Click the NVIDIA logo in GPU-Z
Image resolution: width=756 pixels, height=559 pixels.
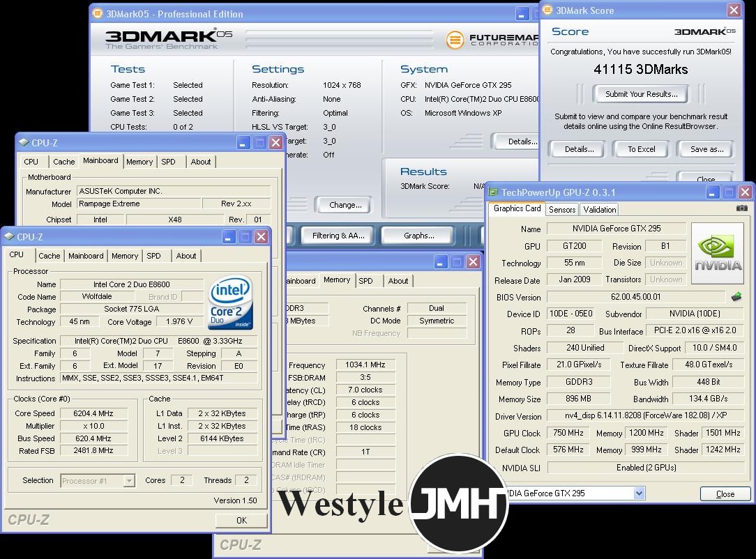point(718,252)
